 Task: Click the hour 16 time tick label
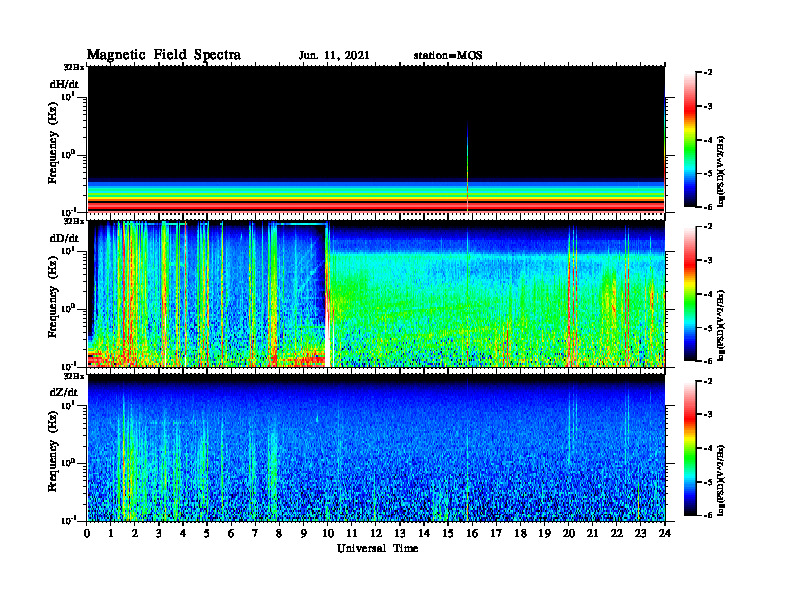(472, 534)
